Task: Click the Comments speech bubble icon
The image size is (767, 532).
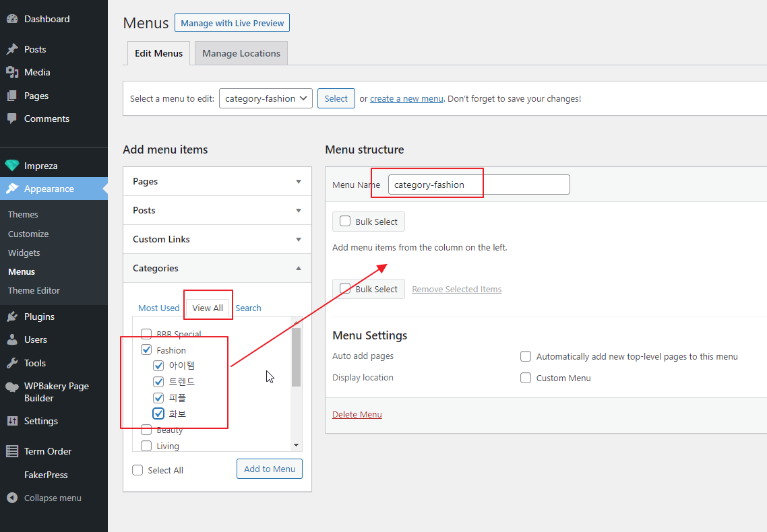Action: click(12, 119)
